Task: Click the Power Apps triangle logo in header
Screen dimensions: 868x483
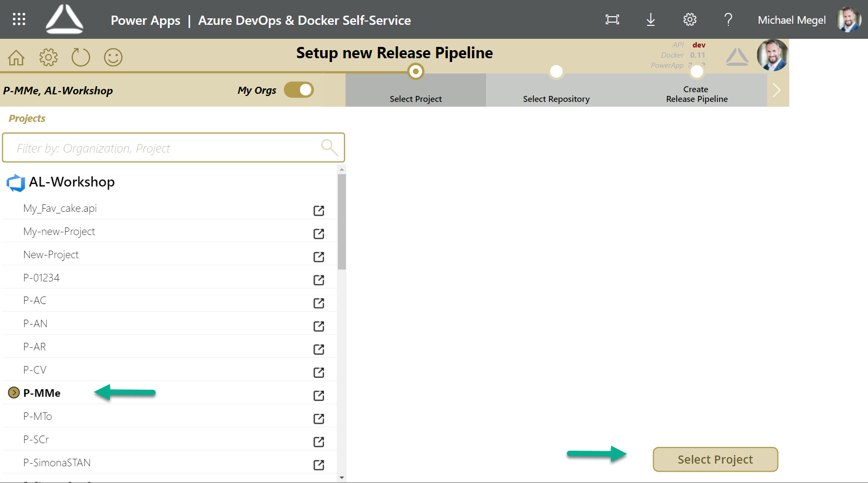Action: (65, 19)
